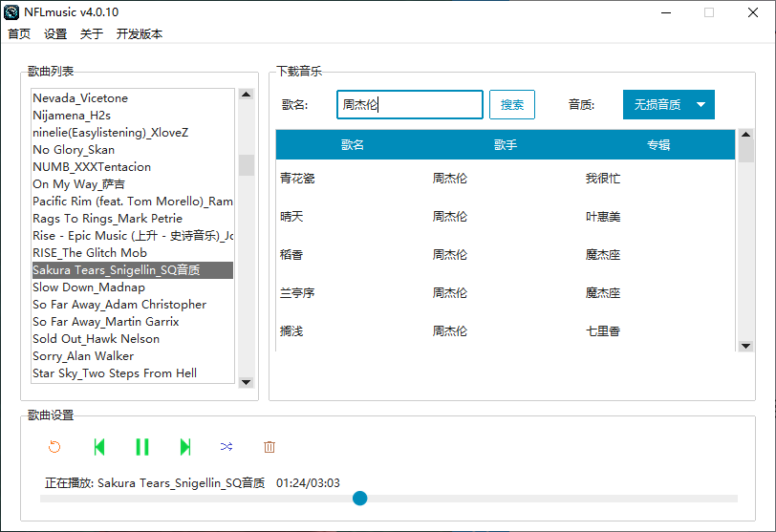The width and height of the screenshot is (776, 532).
Task: Click the search results scrollbar thumb
Action: click(745, 151)
